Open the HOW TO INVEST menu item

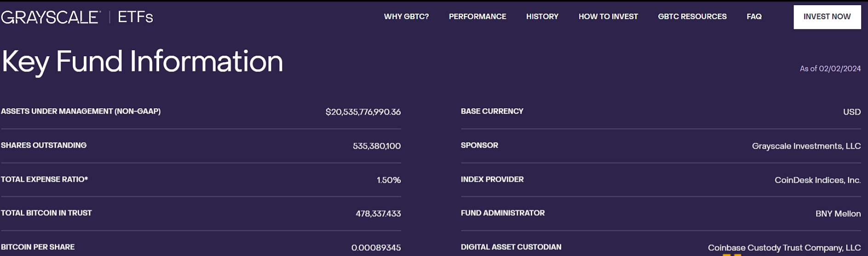(608, 17)
